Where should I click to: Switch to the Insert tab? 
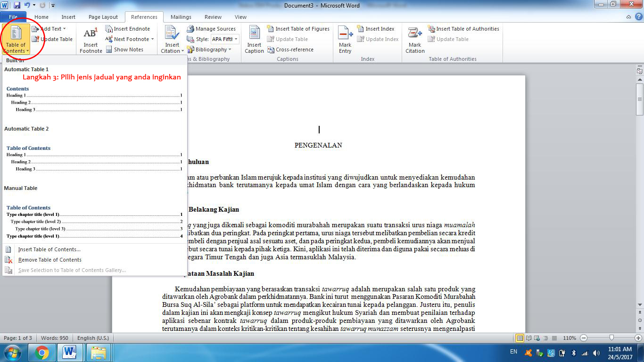[68, 17]
